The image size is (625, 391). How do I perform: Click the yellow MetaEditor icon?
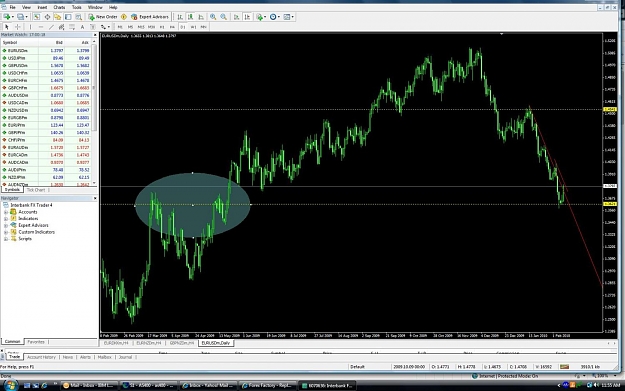pos(124,17)
